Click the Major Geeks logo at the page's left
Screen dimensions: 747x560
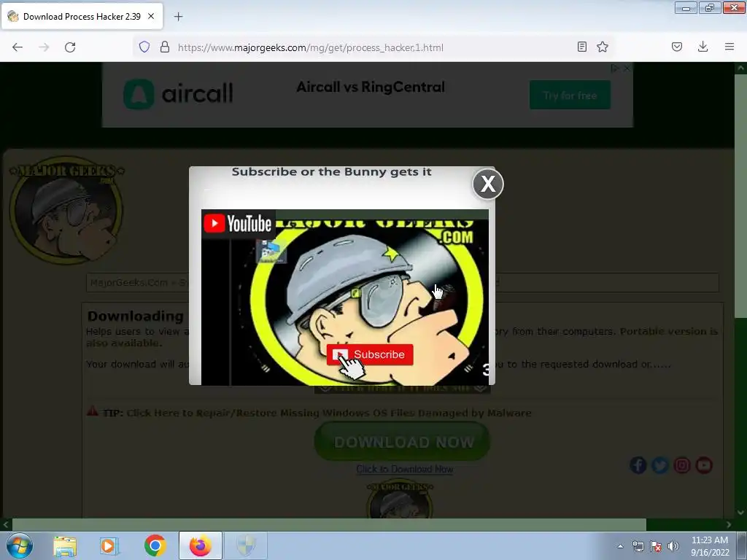(66, 210)
